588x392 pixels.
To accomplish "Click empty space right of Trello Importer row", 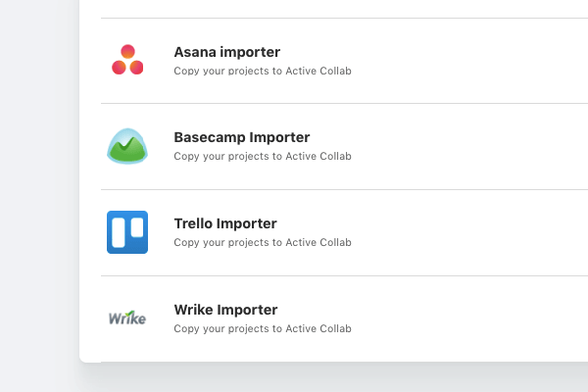I will (x=468, y=232).
